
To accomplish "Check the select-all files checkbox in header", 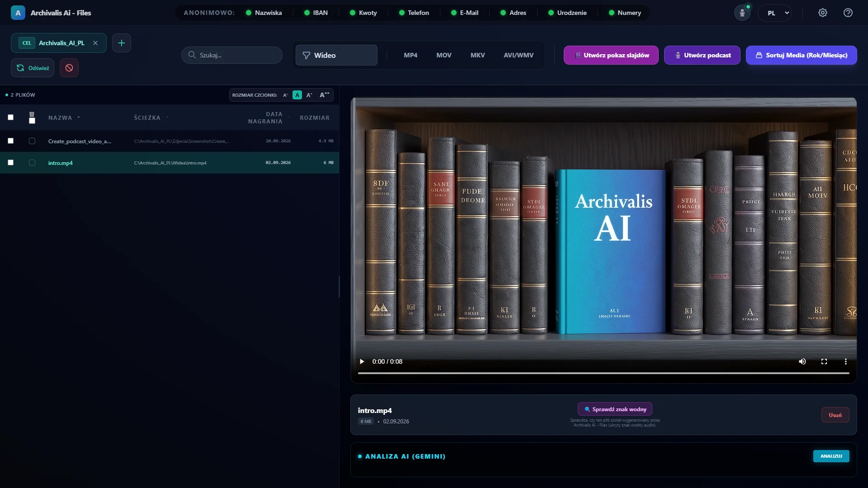I will tap(10, 117).
